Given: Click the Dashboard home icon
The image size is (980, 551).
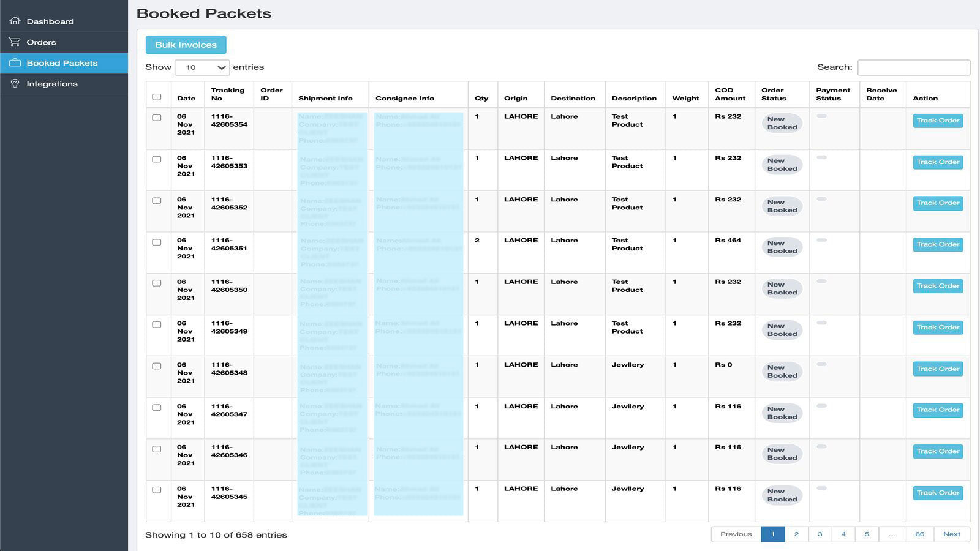Looking at the screenshot, I should click(x=15, y=21).
